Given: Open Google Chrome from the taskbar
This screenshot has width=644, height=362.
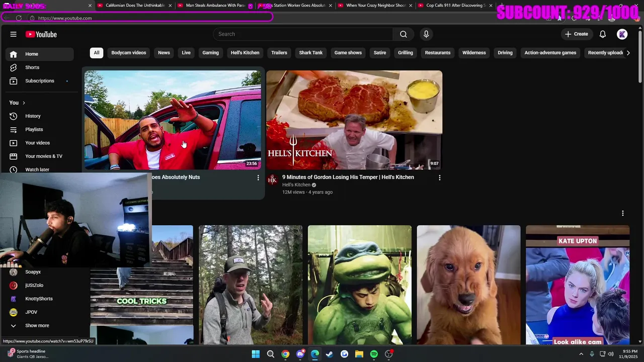Looking at the screenshot, I should pyautogui.click(x=285, y=354).
